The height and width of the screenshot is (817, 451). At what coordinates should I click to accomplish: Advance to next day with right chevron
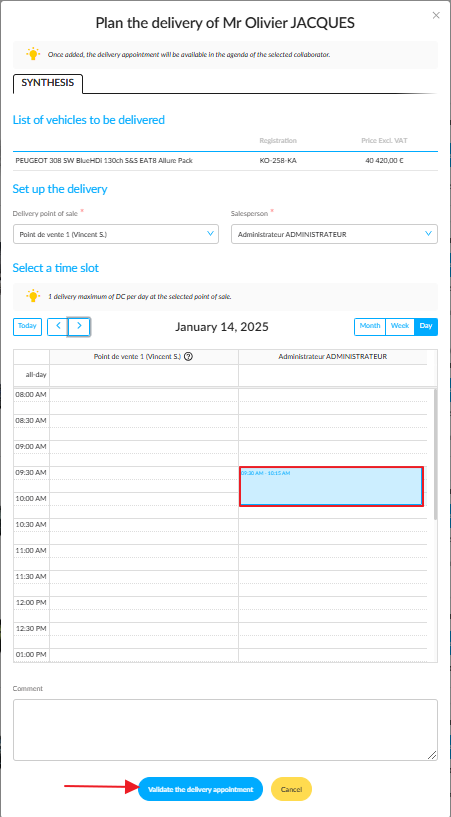pyautogui.click(x=79, y=327)
